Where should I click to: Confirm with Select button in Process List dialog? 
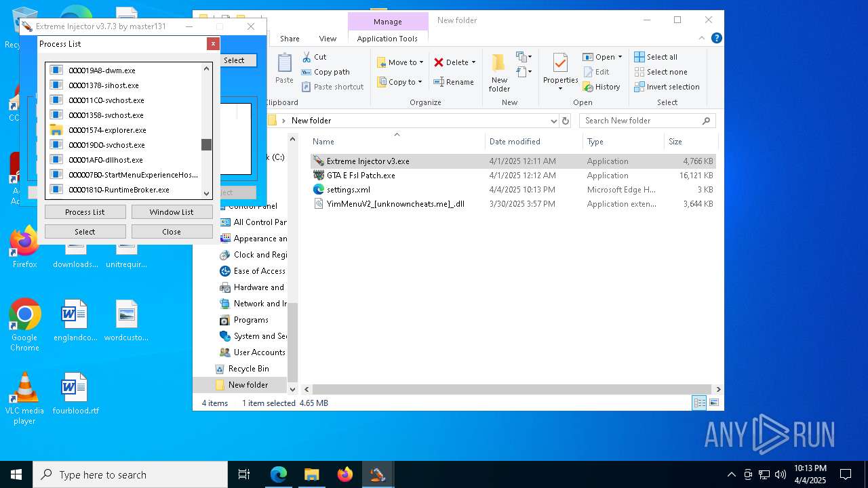coord(85,232)
